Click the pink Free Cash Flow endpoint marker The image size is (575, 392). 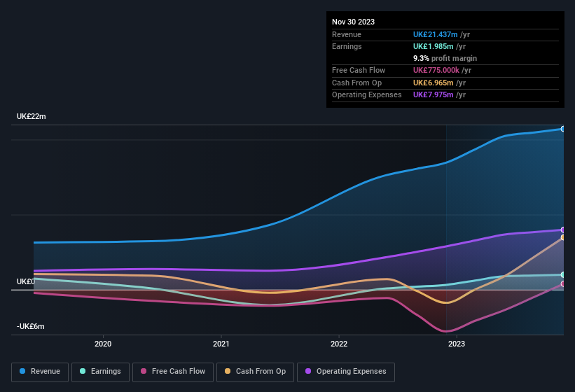click(563, 283)
